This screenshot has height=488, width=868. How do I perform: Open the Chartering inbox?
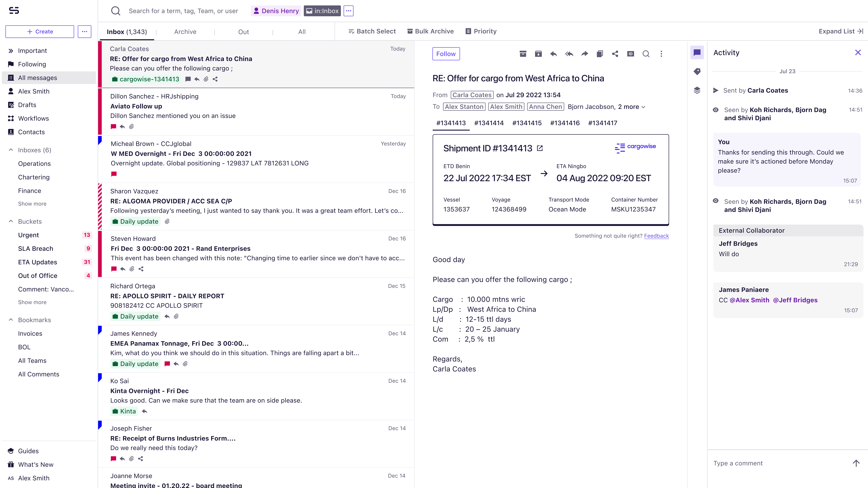pos(34,177)
